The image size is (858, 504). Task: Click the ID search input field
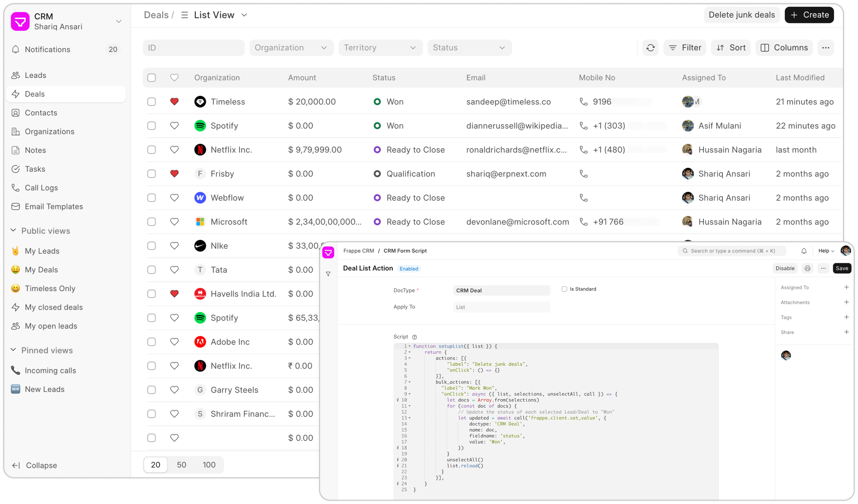193,47
